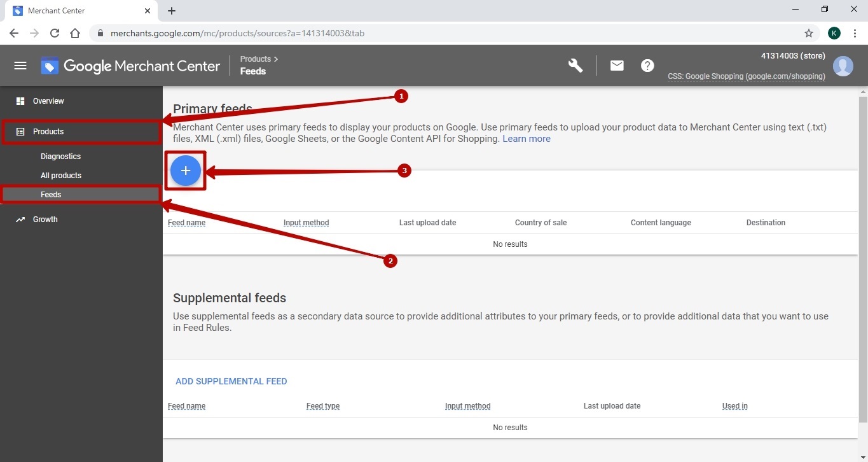Open Diagnostics under Products
This screenshot has width=868, height=462.
[x=60, y=157]
